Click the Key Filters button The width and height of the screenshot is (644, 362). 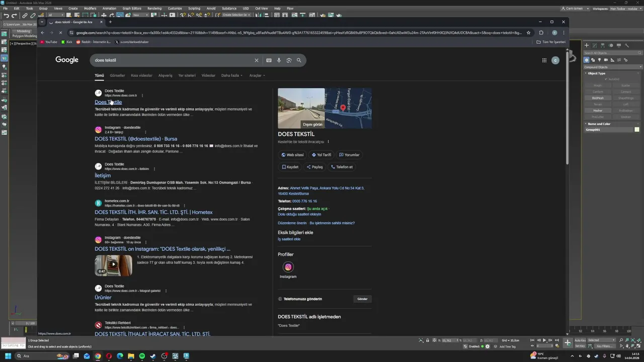click(x=604, y=346)
